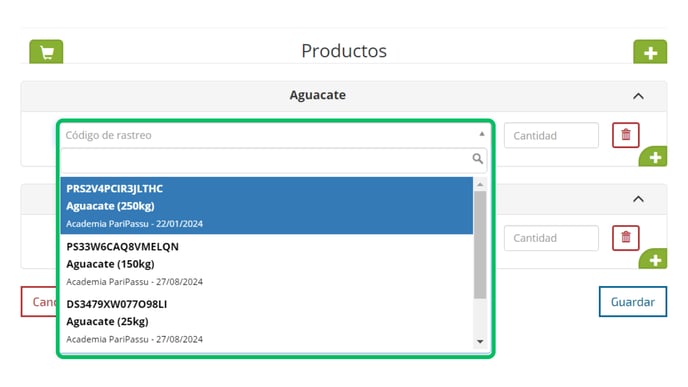
Task: Delete second product row with trash icon
Action: (x=626, y=238)
